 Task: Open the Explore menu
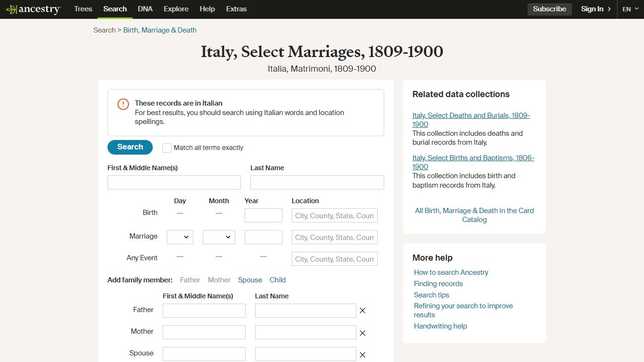tap(176, 9)
